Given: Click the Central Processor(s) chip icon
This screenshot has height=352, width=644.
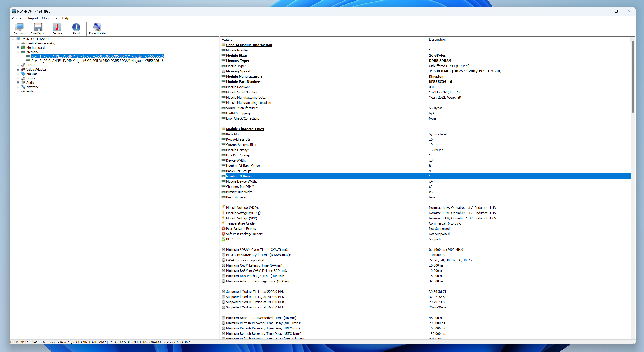Looking at the screenshot, I should [23, 43].
